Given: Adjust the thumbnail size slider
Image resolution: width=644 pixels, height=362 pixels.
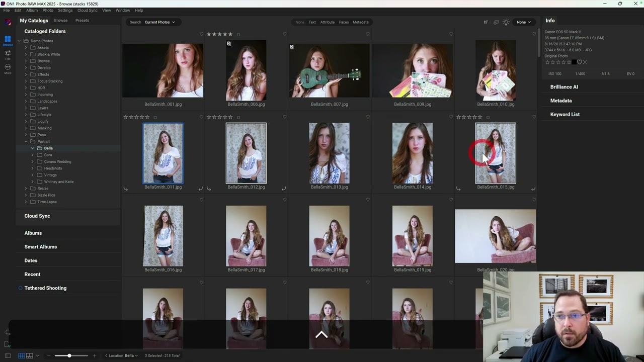Looking at the screenshot, I should pos(69,355).
